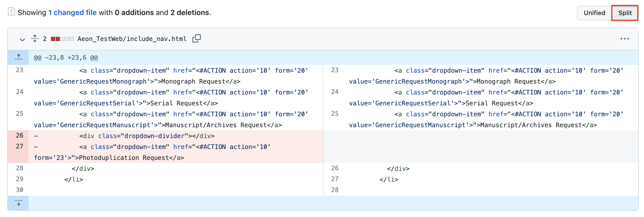Click right side line number 28
Viewport: 644px width, 217px height.
click(334, 190)
